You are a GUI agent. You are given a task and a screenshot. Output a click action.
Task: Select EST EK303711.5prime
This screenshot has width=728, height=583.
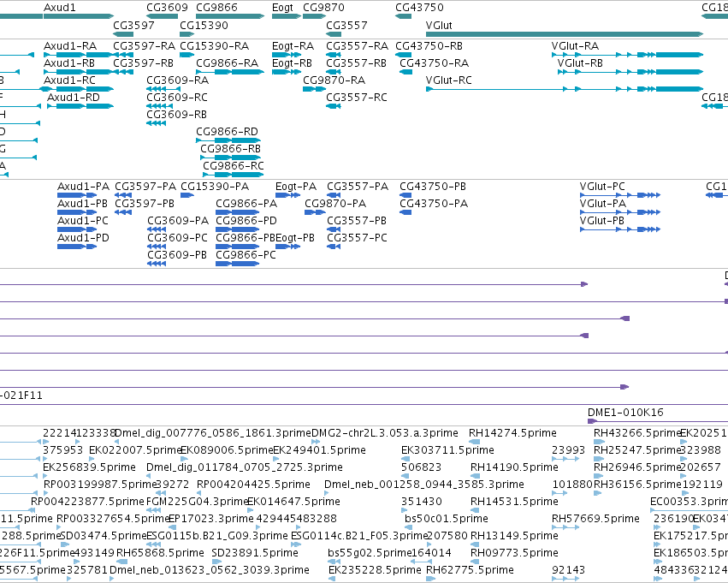(447, 450)
